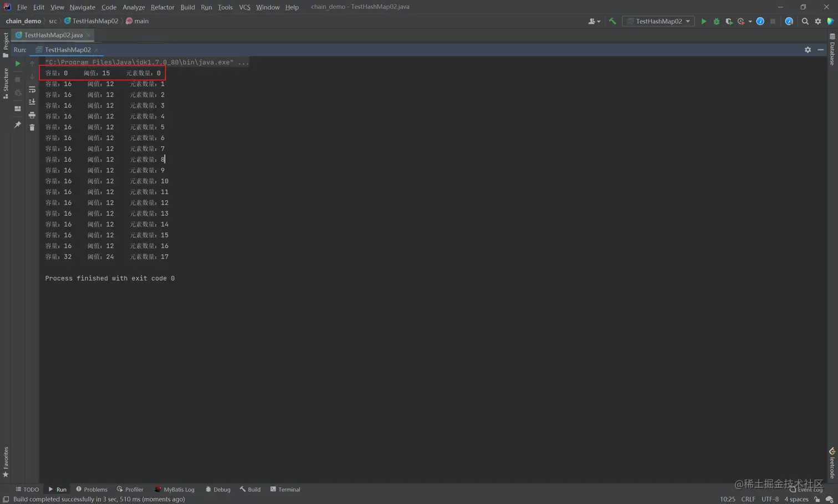Click src in breadcrumb path
838x504 pixels.
[53, 21]
